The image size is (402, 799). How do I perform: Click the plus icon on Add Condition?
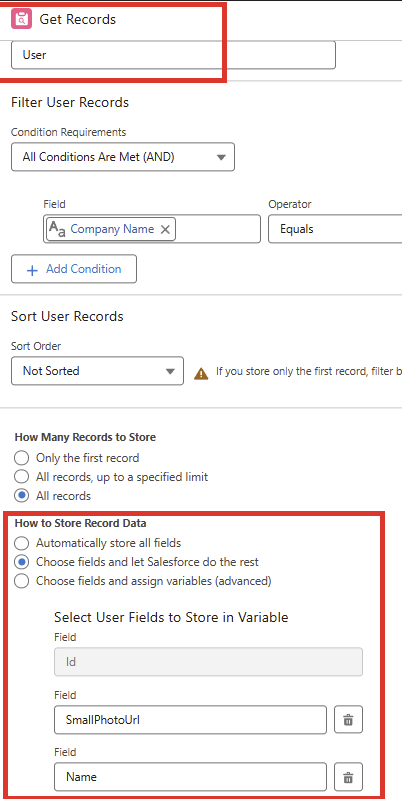(x=32, y=270)
